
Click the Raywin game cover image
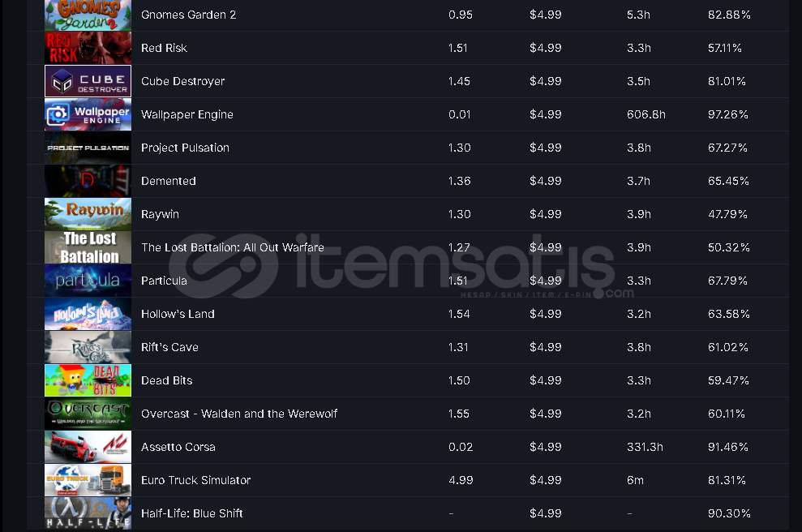point(88,214)
